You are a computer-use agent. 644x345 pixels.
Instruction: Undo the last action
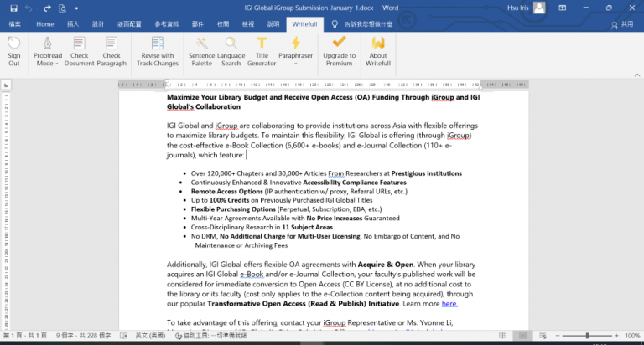click(29, 8)
